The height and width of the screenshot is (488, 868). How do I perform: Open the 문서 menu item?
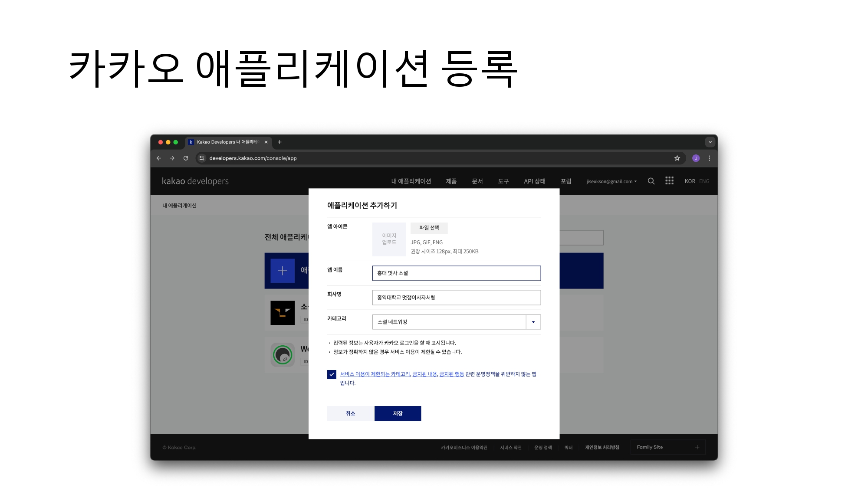click(477, 181)
